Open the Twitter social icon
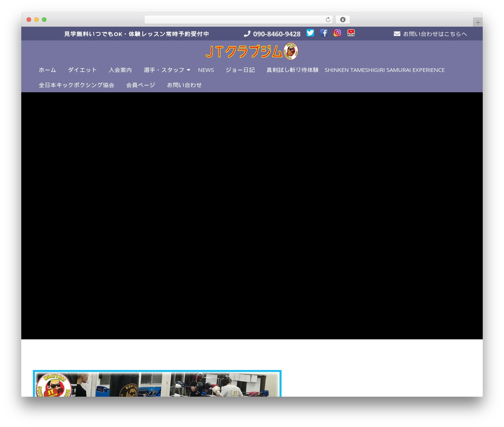 coord(310,33)
